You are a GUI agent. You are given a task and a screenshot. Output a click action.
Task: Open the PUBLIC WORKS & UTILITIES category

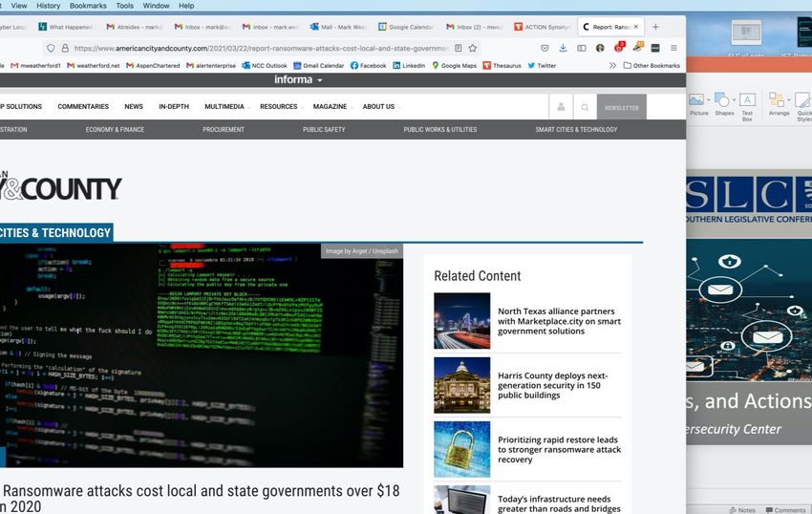tap(440, 130)
